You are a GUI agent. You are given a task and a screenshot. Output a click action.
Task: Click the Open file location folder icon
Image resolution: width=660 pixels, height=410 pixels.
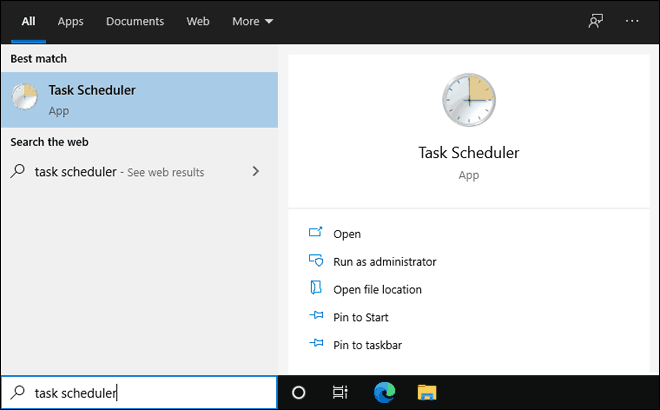click(316, 288)
